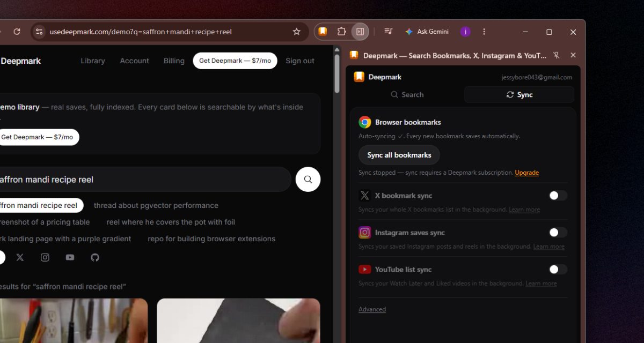Select reel where he covers the pot suggestion
The height and width of the screenshot is (343, 644).
point(171,222)
